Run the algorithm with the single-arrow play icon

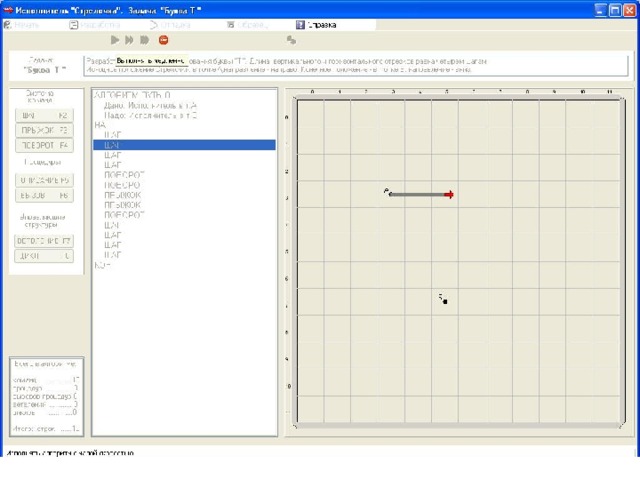[115, 40]
